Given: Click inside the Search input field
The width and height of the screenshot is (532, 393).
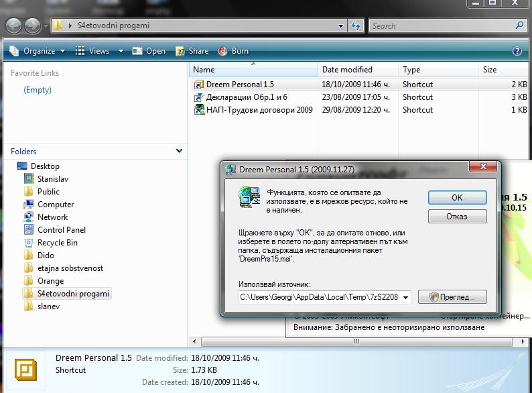Looking at the screenshot, I should pos(442,26).
